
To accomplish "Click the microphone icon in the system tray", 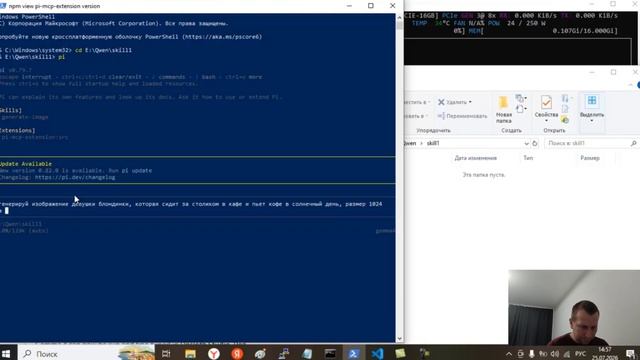I will point(531,354).
